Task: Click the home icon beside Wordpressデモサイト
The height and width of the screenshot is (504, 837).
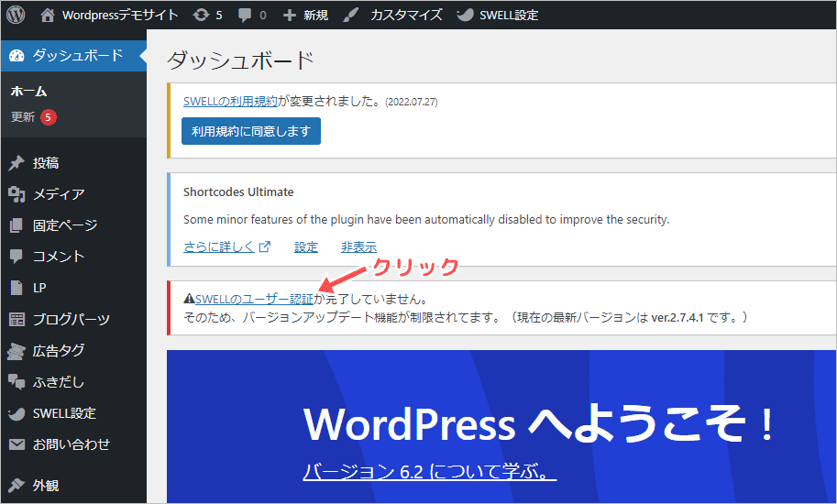Action: point(48,15)
